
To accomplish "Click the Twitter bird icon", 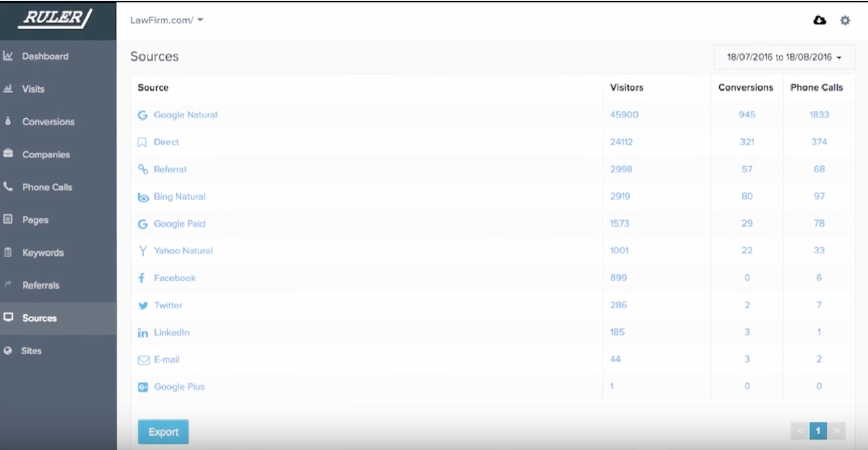I will [143, 305].
